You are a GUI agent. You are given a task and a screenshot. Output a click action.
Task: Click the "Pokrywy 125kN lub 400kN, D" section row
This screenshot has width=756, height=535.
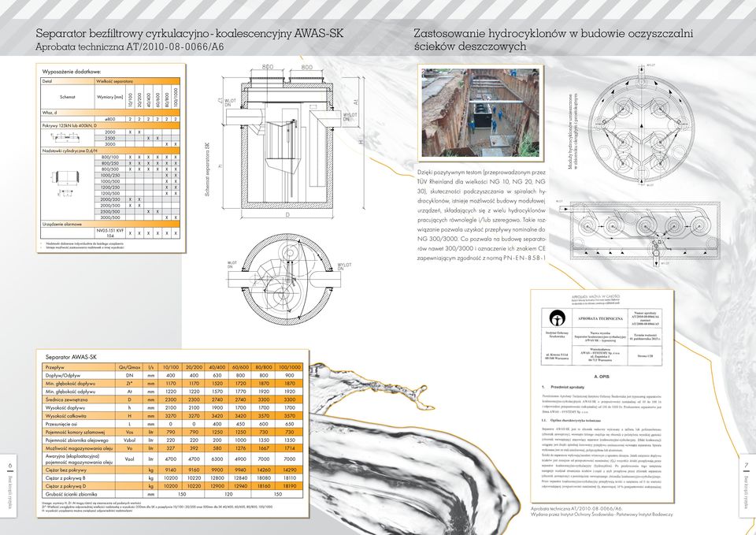[110, 125]
